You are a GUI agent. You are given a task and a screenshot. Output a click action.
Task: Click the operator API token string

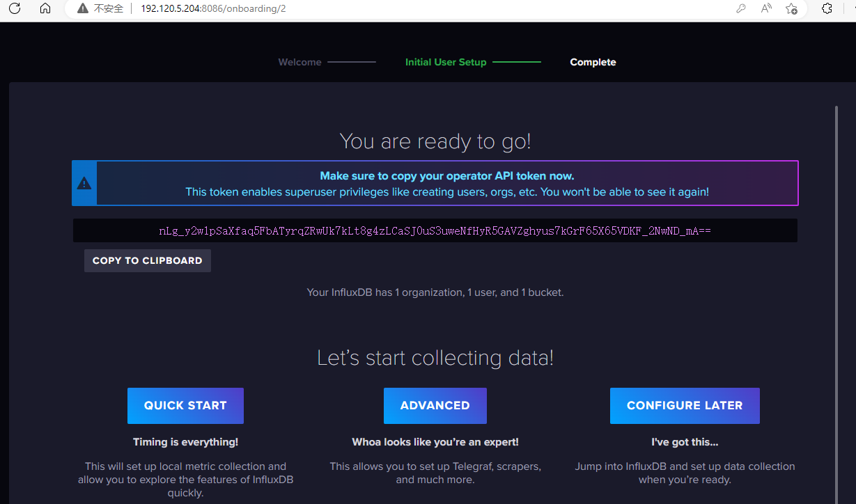pos(435,230)
